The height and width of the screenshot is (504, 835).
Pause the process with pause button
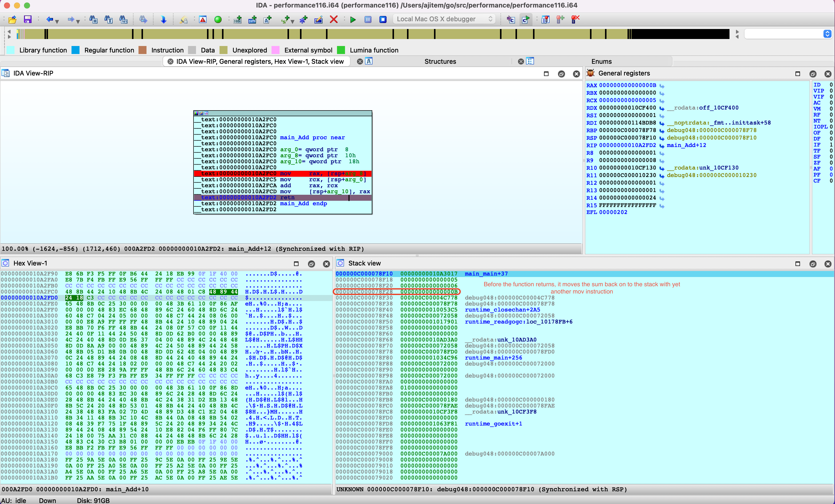(x=368, y=19)
